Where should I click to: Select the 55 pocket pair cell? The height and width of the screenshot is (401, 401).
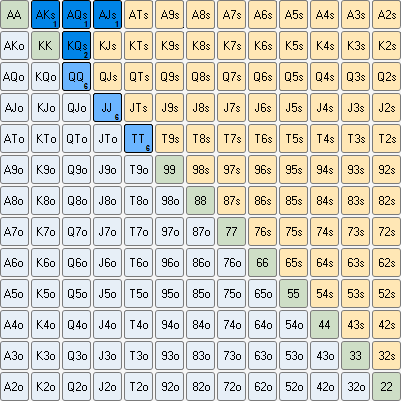point(293,294)
